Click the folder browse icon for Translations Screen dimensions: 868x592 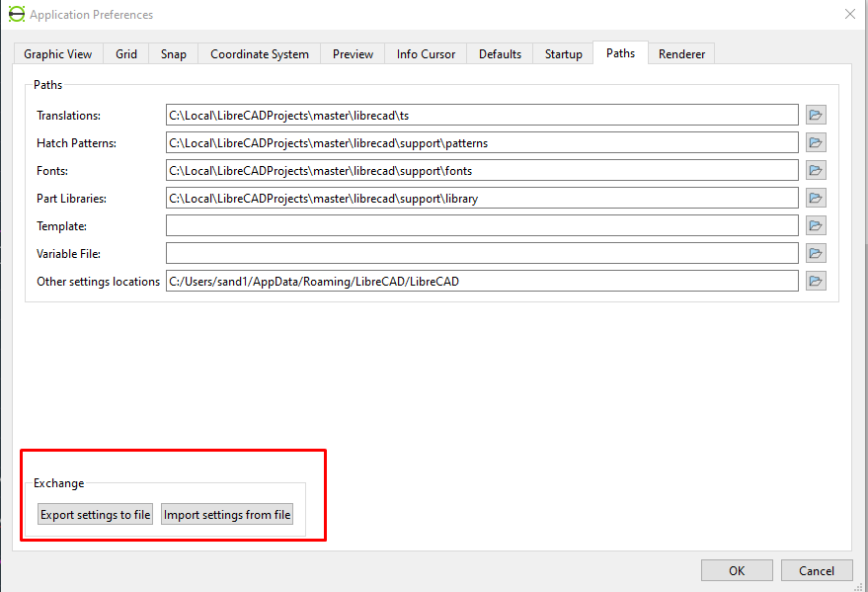(815, 116)
